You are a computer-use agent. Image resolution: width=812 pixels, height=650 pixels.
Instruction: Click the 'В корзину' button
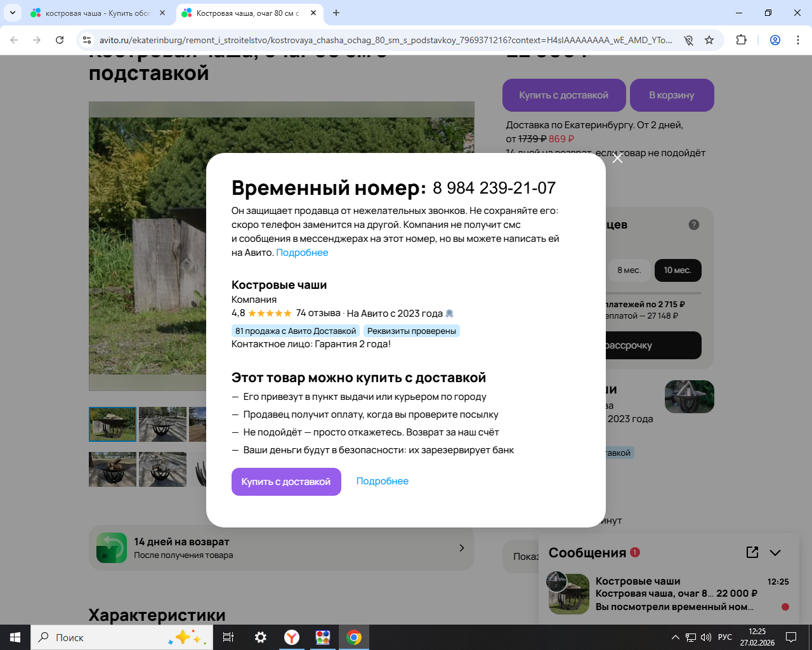pos(672,95)
